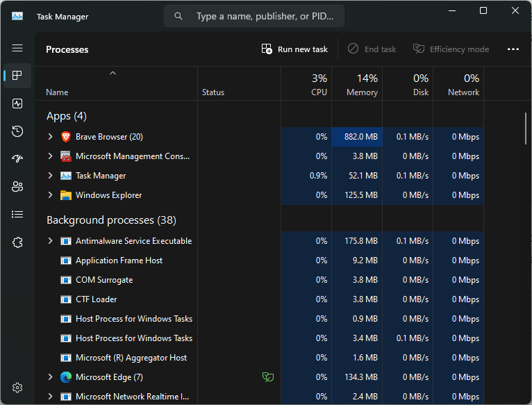Screen dimensions: 532x405
Task: Click the Apps (4) group header
Action: click(x=67, y=116)
